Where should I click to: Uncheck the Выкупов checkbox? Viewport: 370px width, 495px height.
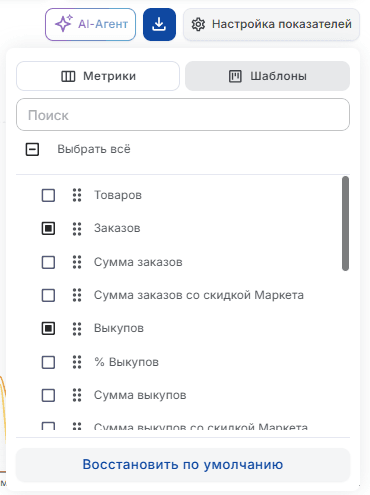click(x=48, y=329)
